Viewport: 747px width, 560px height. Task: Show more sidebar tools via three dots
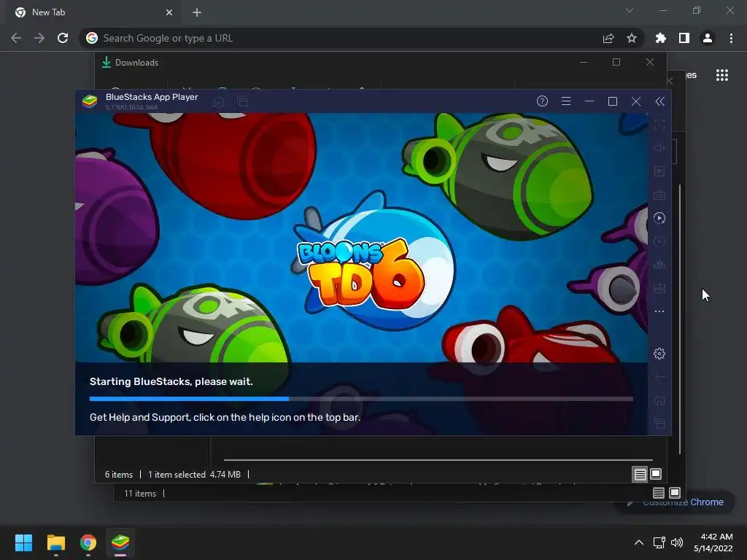tap(659, 311)
